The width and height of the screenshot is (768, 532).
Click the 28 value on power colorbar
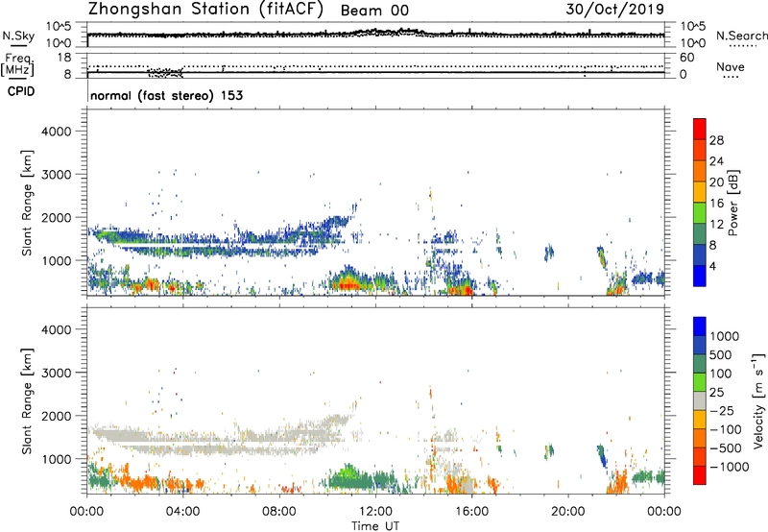coord(716,140)
